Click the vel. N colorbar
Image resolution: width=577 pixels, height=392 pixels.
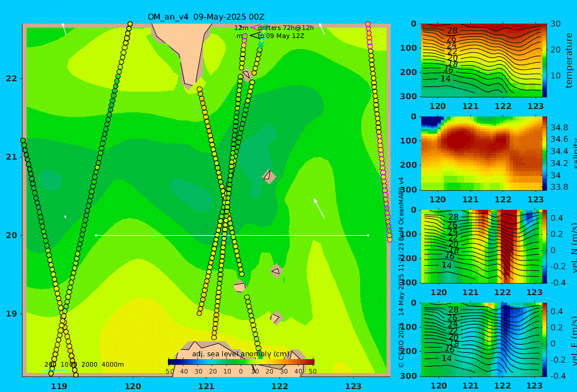click(x=544, y=246)
